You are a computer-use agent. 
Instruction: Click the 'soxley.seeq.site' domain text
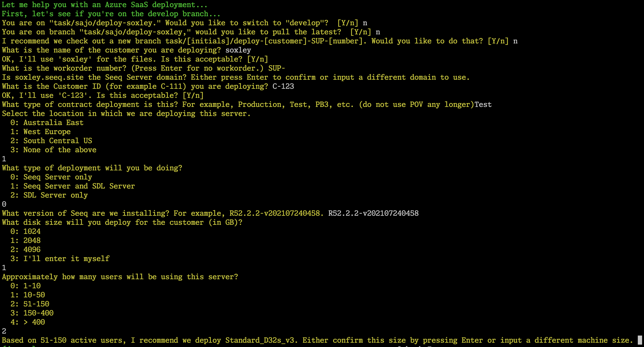point(49,77)
